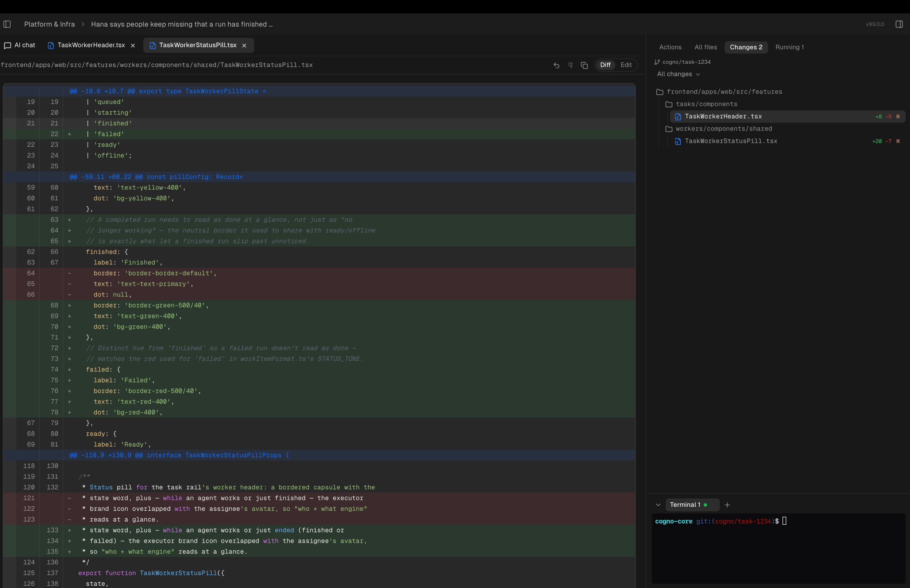Click the git branch icon beside cogno/task-1234
910x588 pixels.
click(657, 62)
